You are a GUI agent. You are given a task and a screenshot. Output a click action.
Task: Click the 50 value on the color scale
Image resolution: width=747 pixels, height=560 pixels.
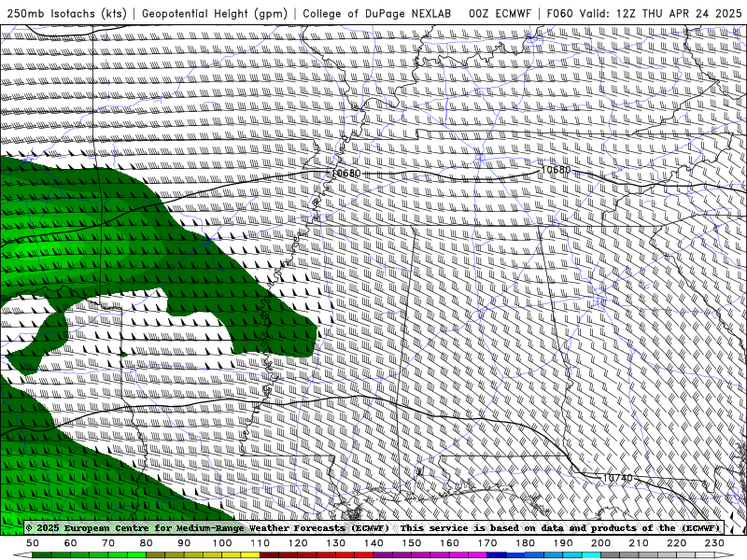[x=33, y=543]
